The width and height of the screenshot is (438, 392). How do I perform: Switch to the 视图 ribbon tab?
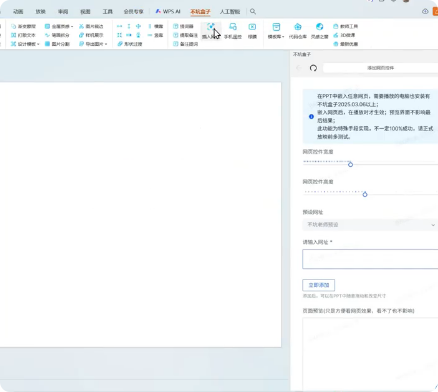coord(85,12)
